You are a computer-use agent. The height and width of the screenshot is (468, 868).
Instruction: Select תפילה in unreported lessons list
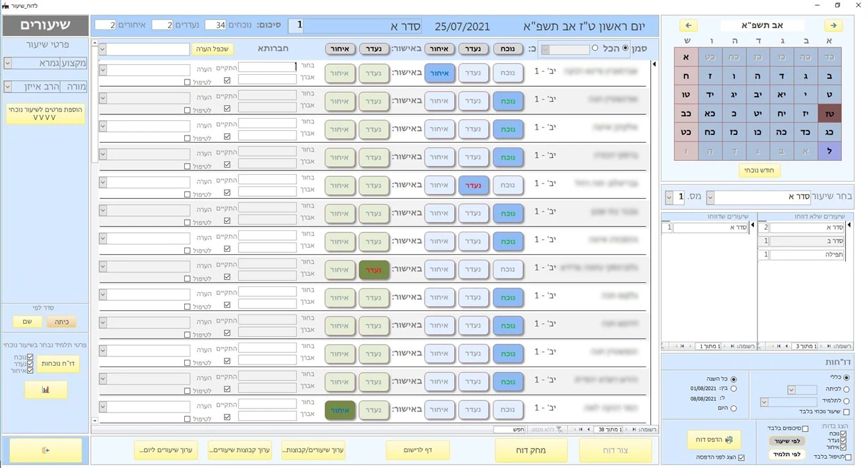[x=807, y=254]
